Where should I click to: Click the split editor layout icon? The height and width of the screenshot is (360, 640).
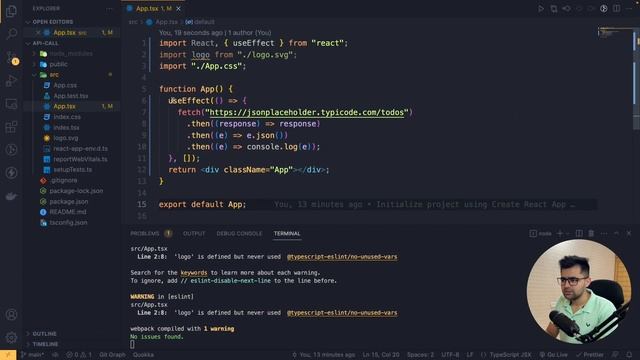pos(616,8)
